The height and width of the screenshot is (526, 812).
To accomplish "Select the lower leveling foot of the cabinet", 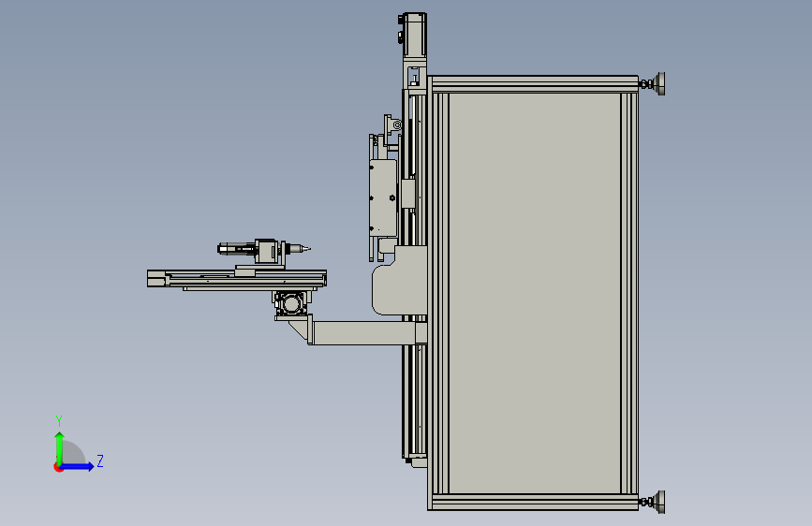I will 654,502.
